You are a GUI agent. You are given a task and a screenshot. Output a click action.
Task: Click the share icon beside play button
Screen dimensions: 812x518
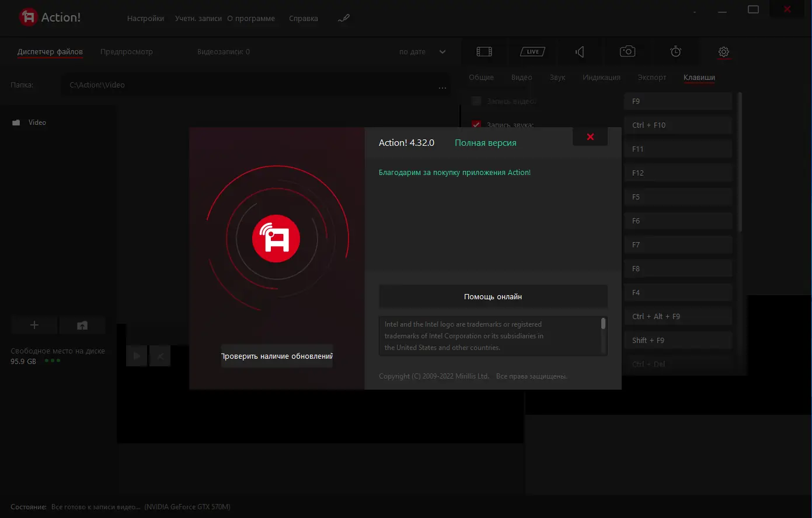coord(160,356)
